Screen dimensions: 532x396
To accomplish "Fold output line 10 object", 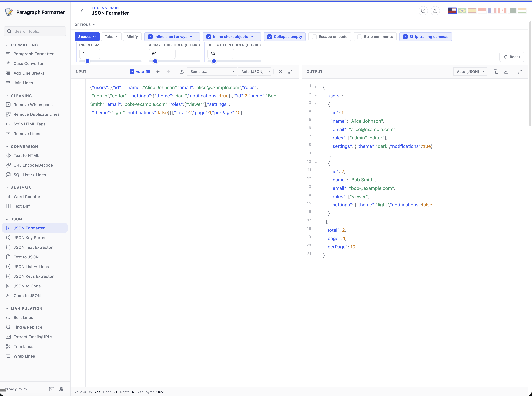I will [x=316, y=163].
